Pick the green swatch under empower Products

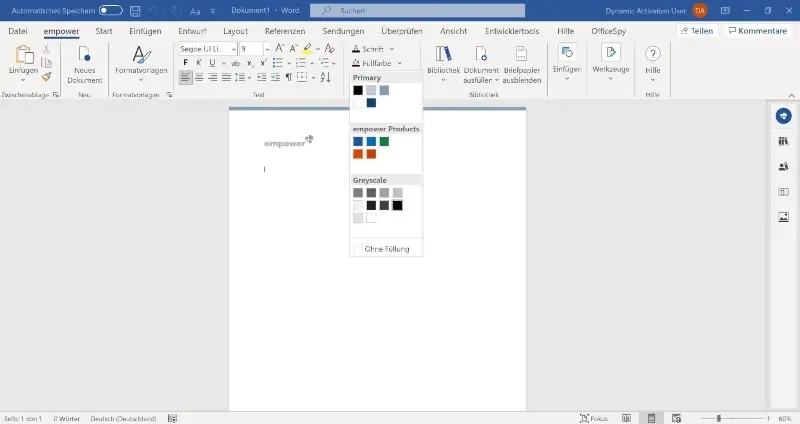point(384,141)
